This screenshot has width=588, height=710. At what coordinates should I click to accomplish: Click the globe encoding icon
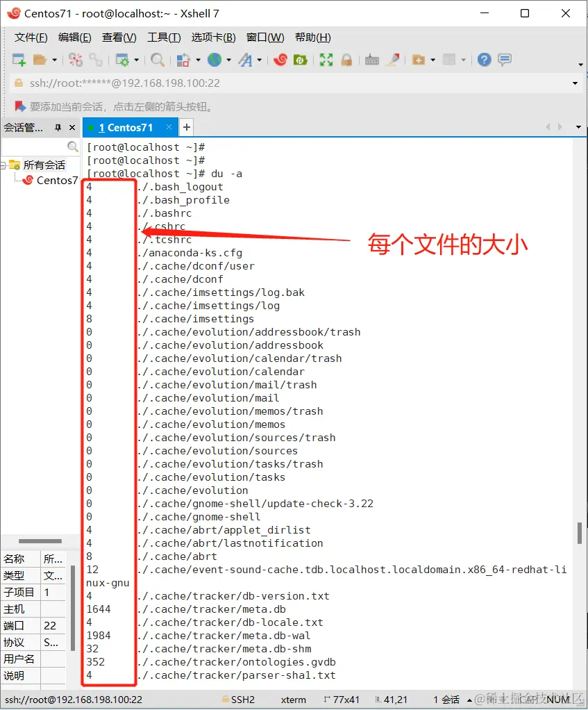click(x=215, y=59)
